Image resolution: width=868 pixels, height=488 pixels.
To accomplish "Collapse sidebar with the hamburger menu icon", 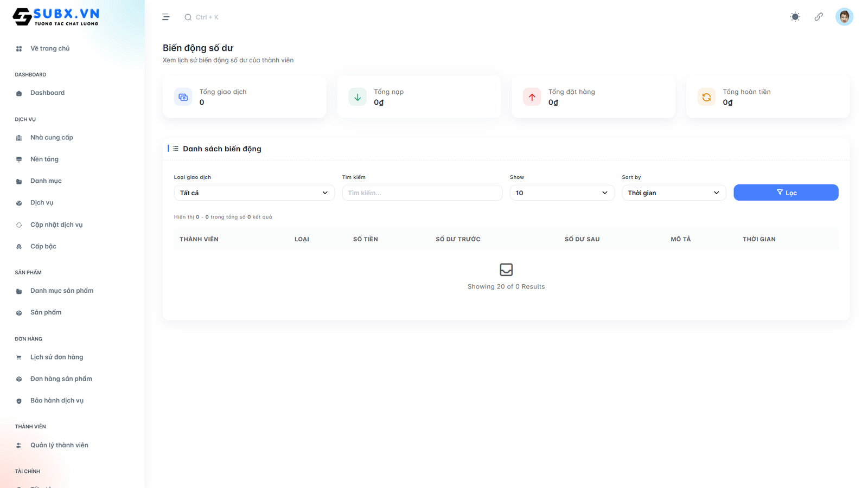I will [166, 17].
